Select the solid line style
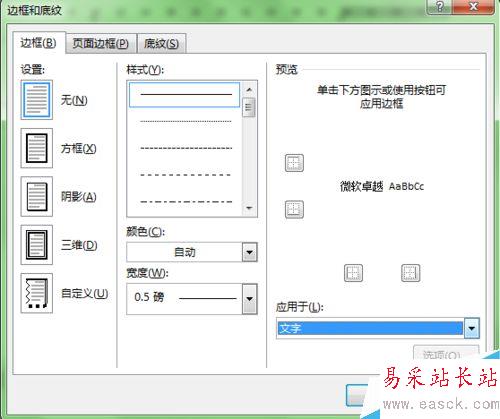The image size is (500, 419). point(184,95)
